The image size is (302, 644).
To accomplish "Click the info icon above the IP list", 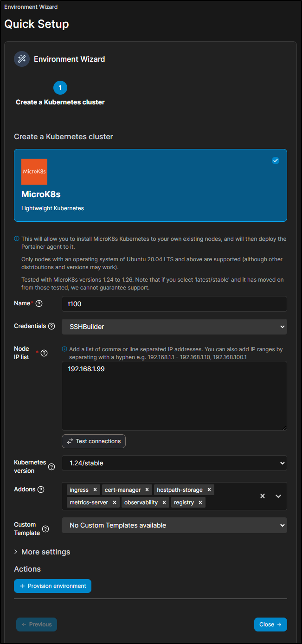I will pos(64,349).
